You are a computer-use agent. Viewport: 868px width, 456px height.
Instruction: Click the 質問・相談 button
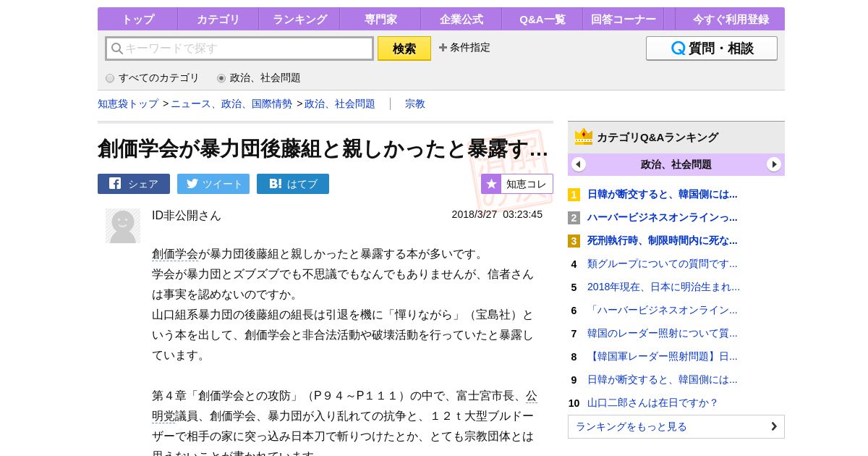(x=712, y=48)
